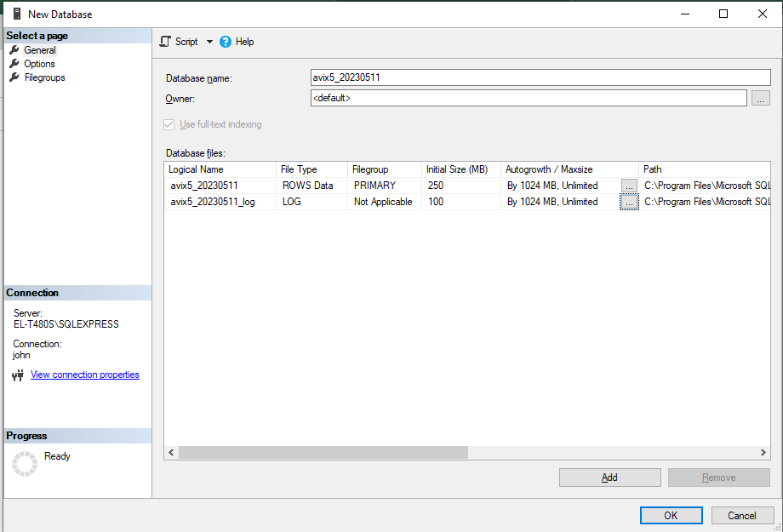Screen dimensions: 783x532
Task: Toggle Use full-text indexing checkbox
Action: click(169, 124)
